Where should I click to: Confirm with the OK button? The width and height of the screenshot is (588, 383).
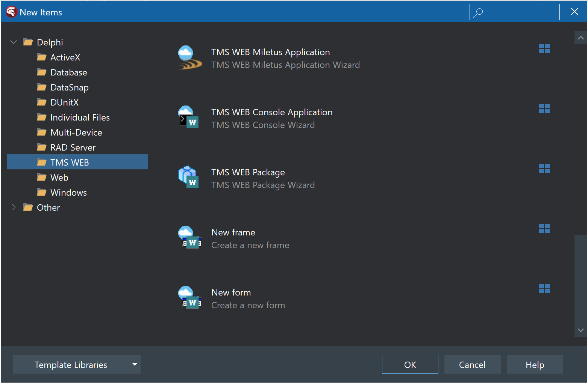[410, 364]
